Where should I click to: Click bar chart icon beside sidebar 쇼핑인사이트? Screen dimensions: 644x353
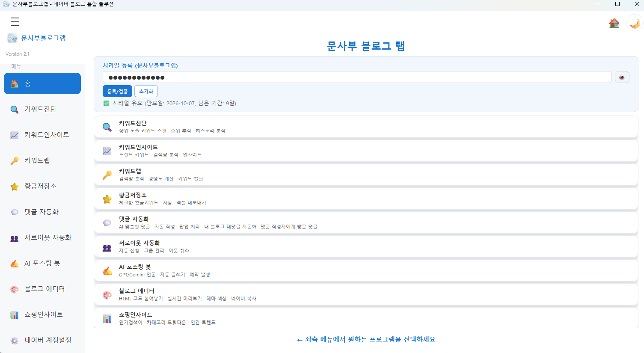click(15, 315)
